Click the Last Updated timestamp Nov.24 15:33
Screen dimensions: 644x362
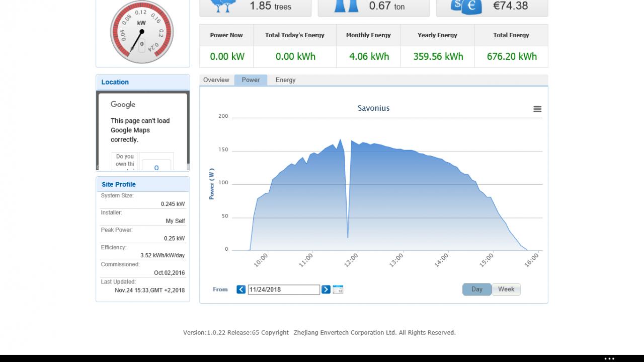point(149,290)
